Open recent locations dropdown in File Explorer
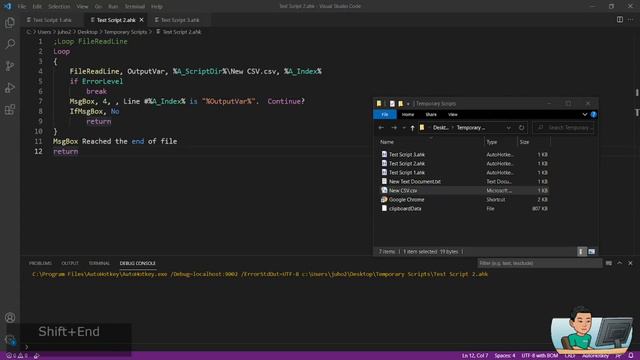 pyautogui.click(x=404, y=128)
